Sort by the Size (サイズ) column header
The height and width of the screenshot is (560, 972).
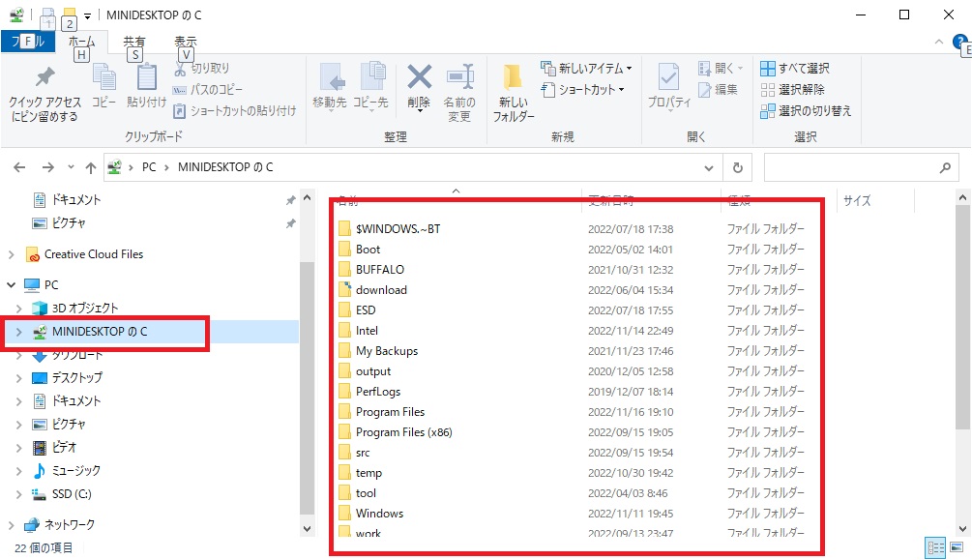[857, 200]
